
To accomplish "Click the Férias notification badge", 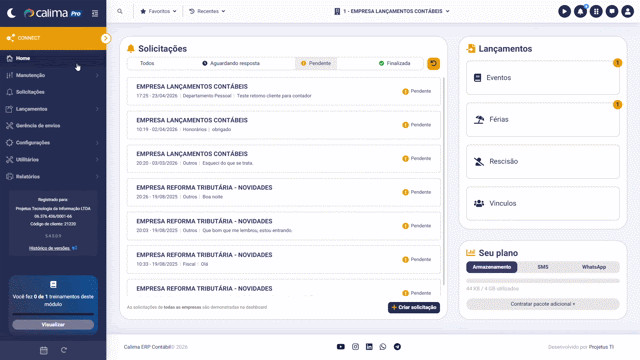I will [617, 105].
